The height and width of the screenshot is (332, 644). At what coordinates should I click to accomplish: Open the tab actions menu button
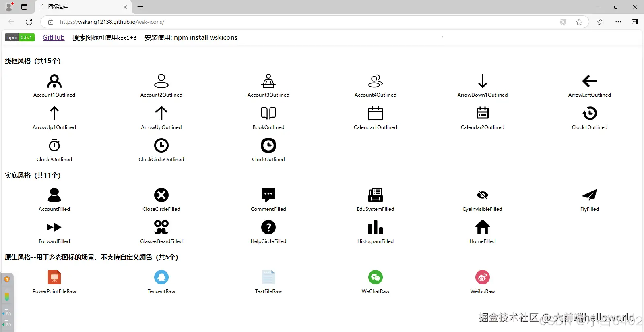pos(24,7)
